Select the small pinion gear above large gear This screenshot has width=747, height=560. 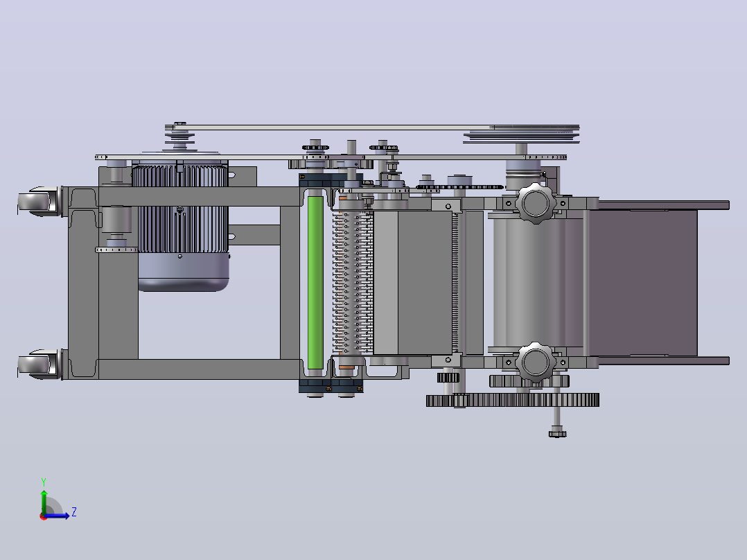(x=448, y=378)
